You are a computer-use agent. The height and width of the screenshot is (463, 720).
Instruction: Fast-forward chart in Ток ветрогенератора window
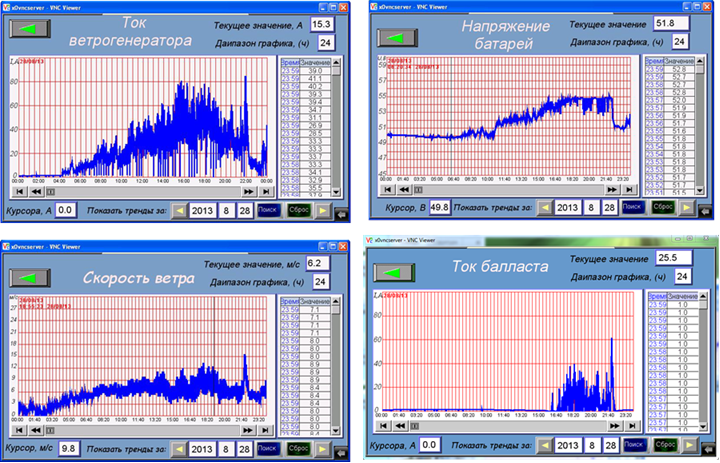248,192
